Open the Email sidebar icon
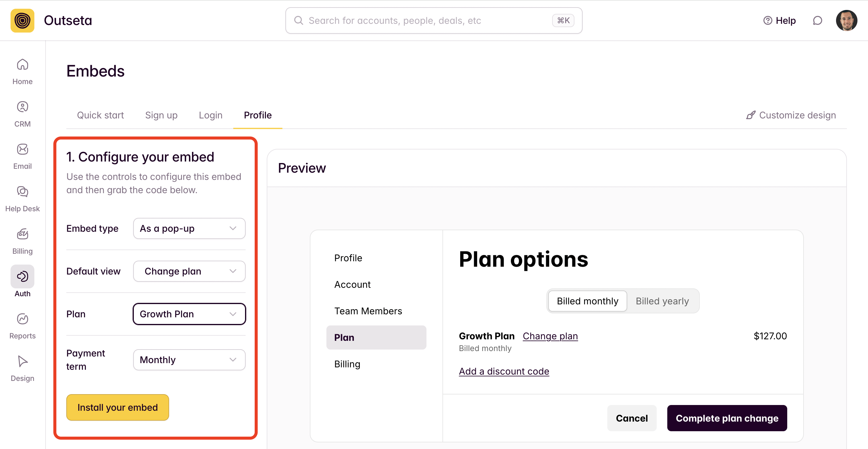Screen dimensions: 868x449 point(22,149)
